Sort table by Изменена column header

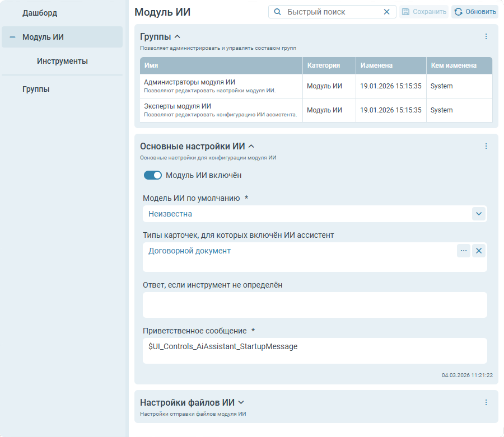click(391, 65)
